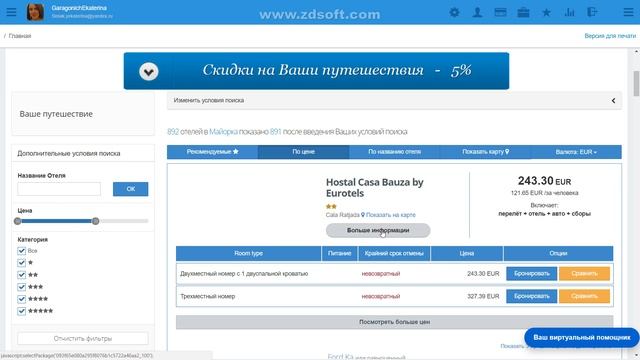
Task: Toggle the five-star category checkbox
Action: point(22,311)
